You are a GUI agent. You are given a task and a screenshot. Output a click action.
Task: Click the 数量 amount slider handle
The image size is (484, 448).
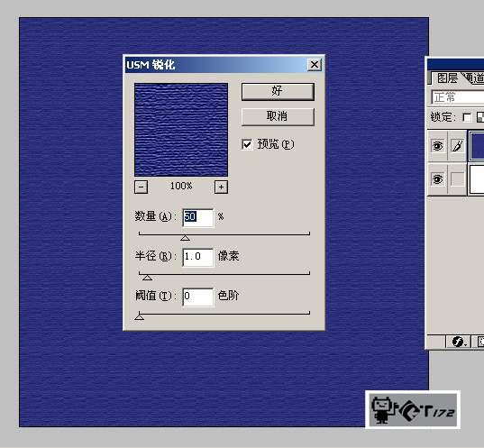coord(185,238)
